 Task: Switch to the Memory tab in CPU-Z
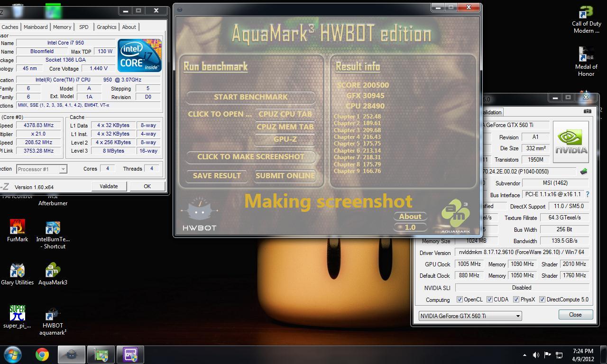[x=62, y=27]
